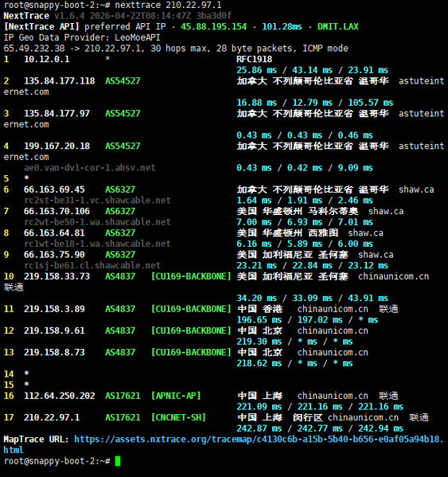Click AS54527 on the hop 2 row
This screenshot has height=477, width=448.
point(123,81)
